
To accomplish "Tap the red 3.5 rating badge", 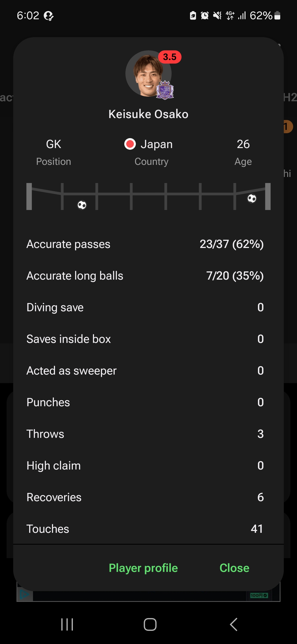I will 170,57.
